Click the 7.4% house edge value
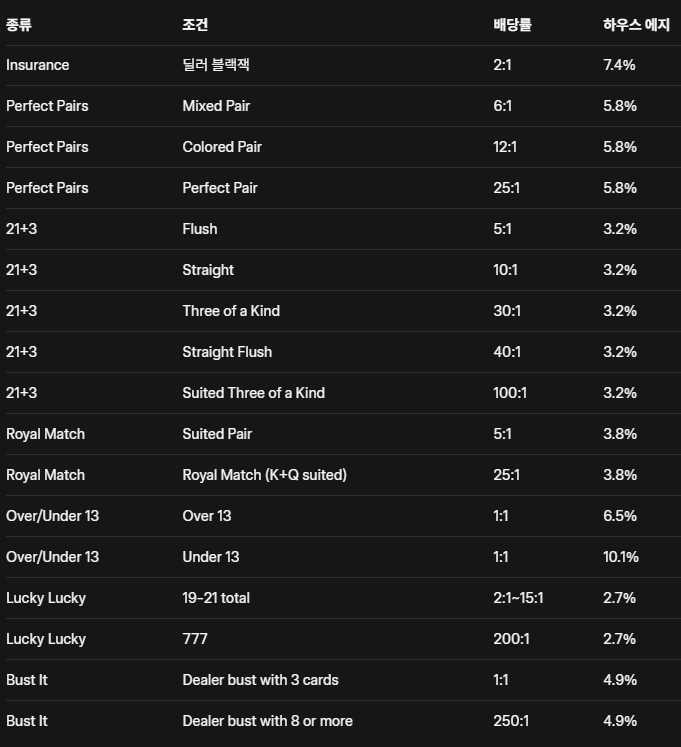This screenshot has width=681, height=747. tap(620, 65)
